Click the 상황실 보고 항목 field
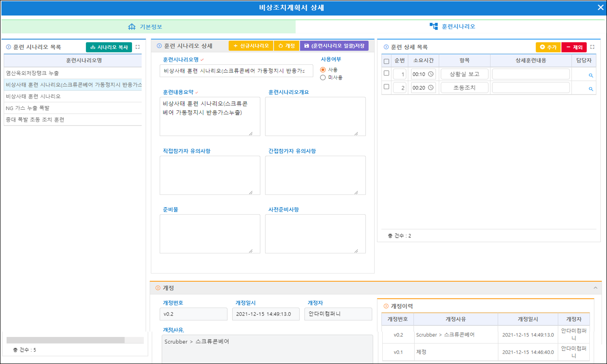Viewport: 607px width, 364px height. click(x=464, y=74)
